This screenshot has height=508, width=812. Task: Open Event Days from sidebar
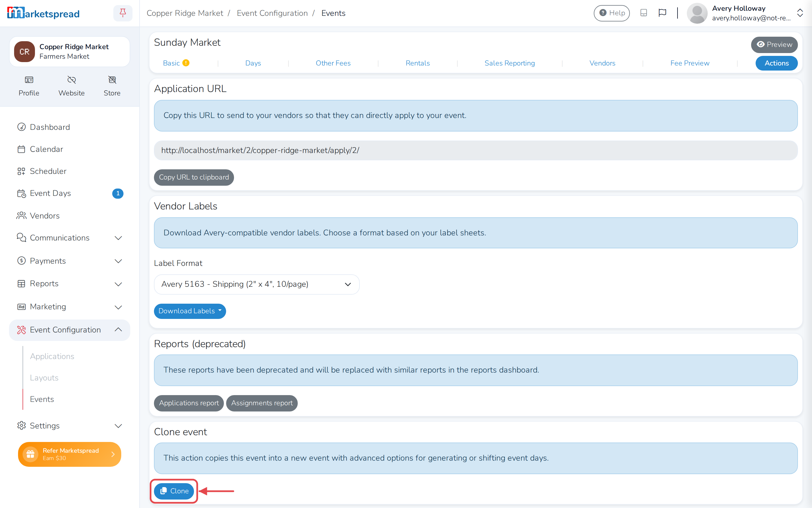pos(69,193)
